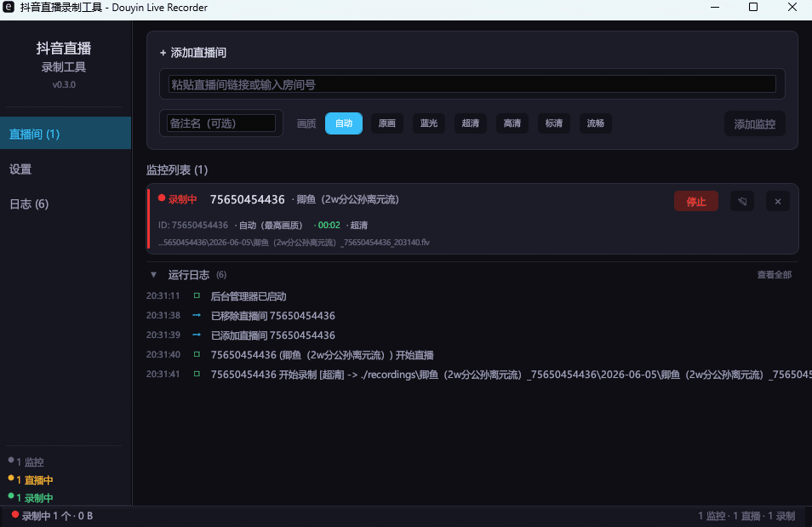This screenshot has width=812, height=527.
Task: Click the edit tag icon for room 75650454436
Action: (x=742, y=201)
